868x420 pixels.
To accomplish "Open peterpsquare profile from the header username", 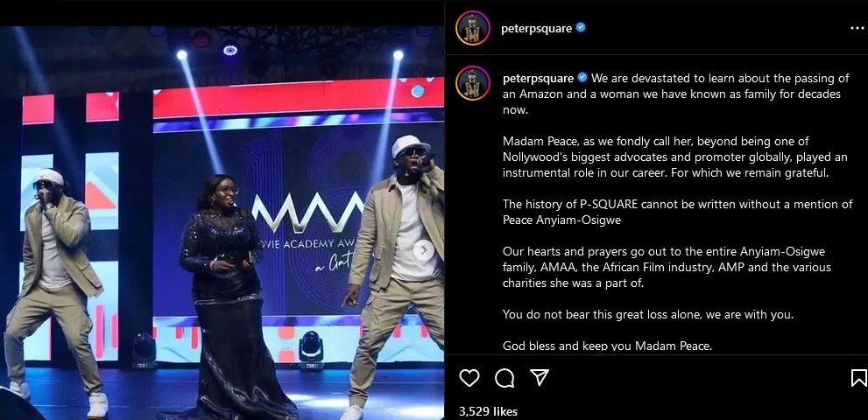I will (x=536, y=28).
